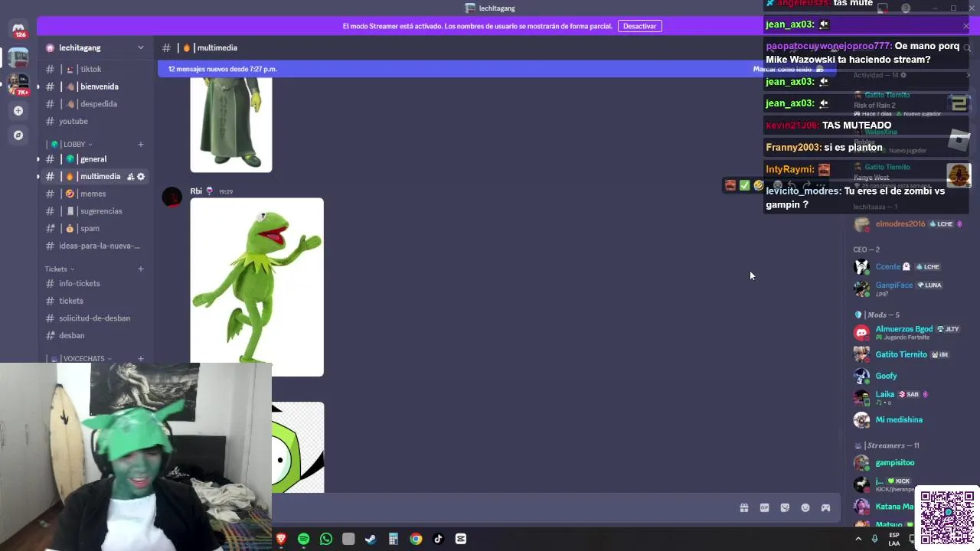This screenshot has width=980, height=551.
Task: Add a channel to LOBBY category
Action: tap(141, 145)
